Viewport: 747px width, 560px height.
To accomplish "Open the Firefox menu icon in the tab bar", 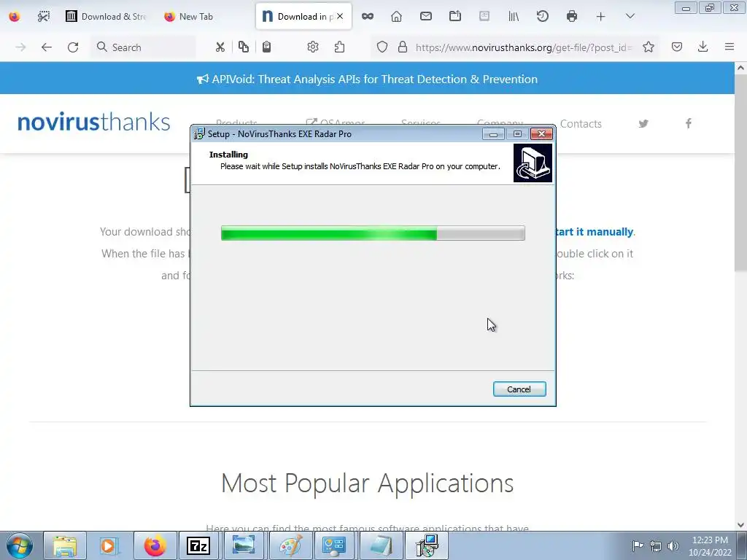I will pos(15,17).
